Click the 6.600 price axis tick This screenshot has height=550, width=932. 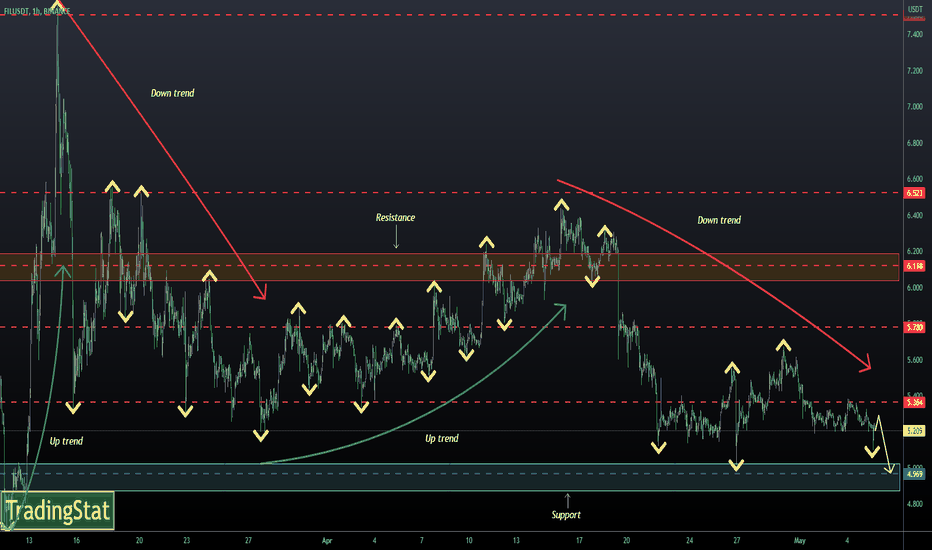point(915,179)
